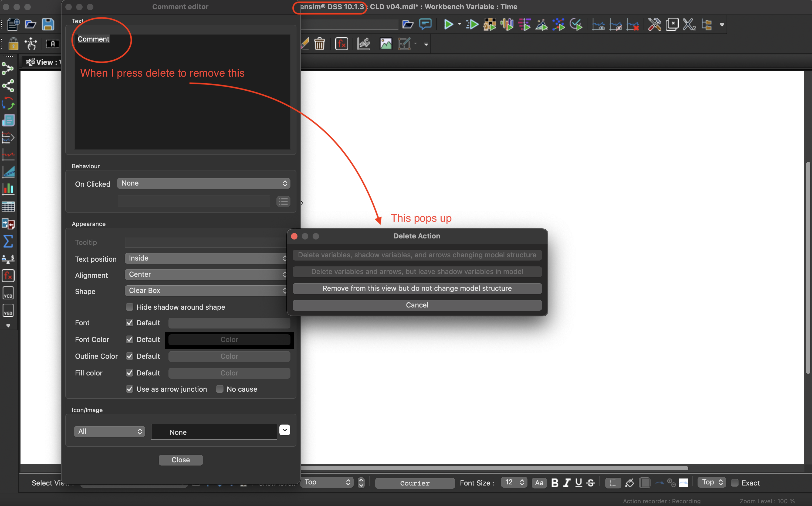Open the Icon/Image All category dropdown

point(110,431)
